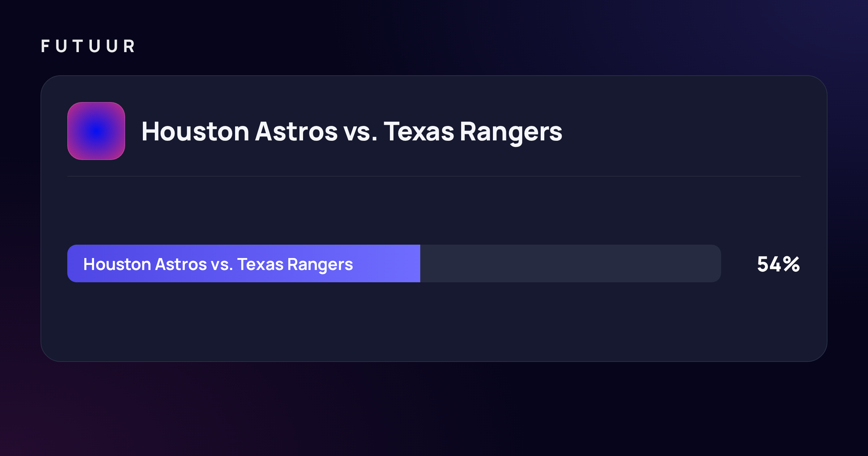Click the 54% percentage value

(779, 264)
